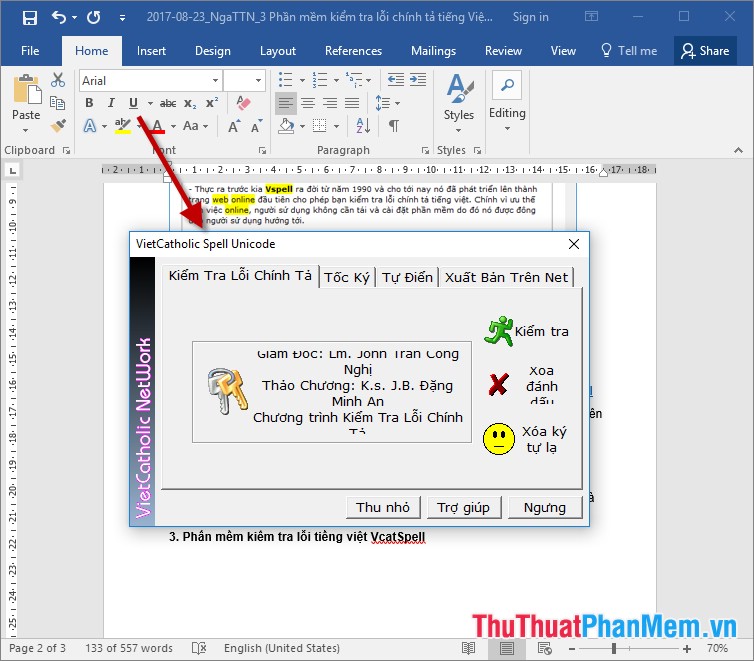Center align the paragraph
This screenshot has width=754, height=661.
point(308,103)
